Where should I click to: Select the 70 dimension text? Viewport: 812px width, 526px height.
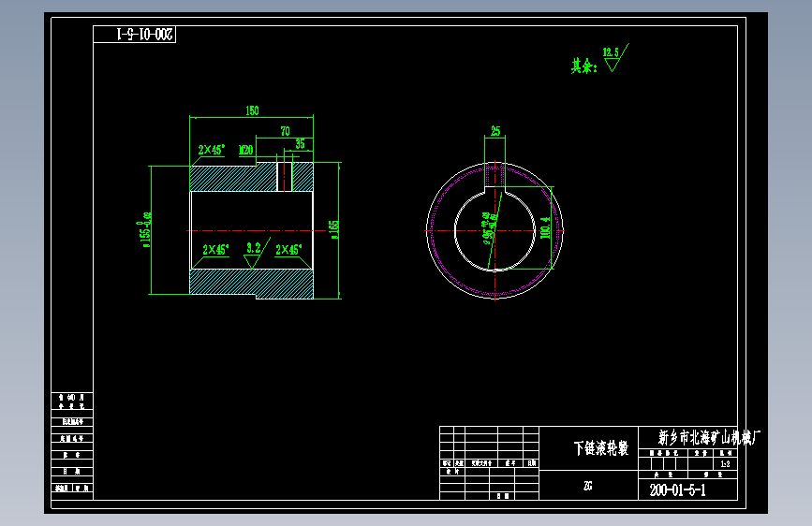point(286,131)
